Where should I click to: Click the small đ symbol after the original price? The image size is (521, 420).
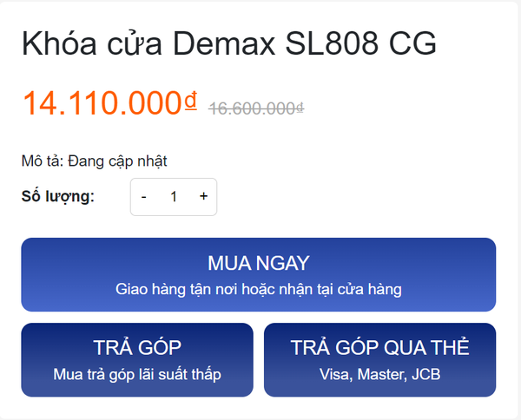click(x=300, y=109)
